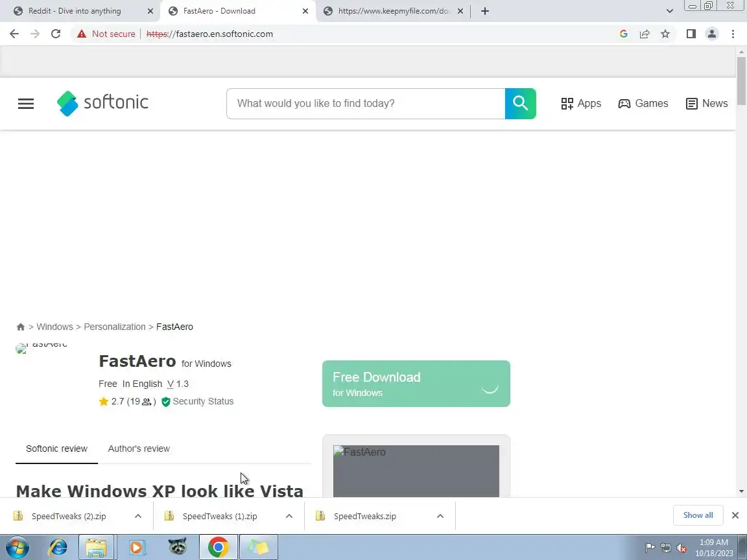Close the downloads bar
The width and height of the screenshot is (747, 560).
coord(735,515)
